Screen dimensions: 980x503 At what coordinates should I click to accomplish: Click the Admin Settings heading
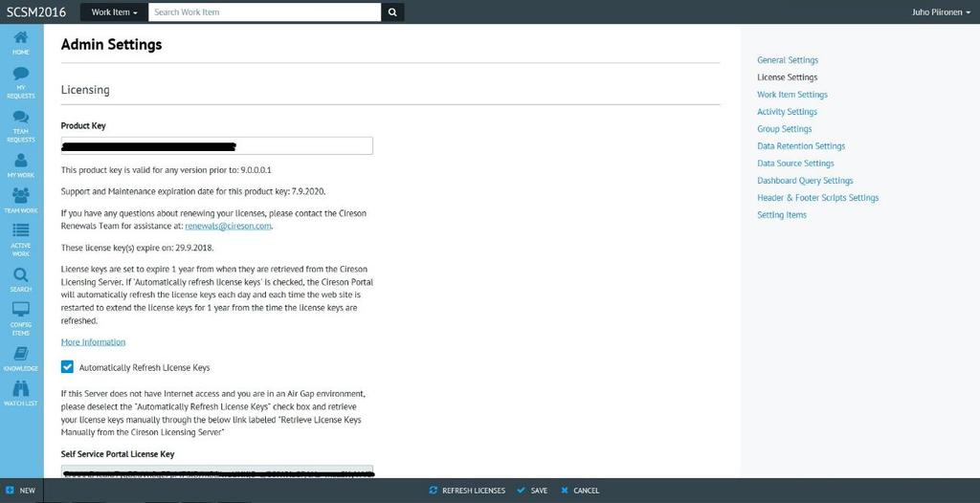pyautogui.click(x=111, y=44)
